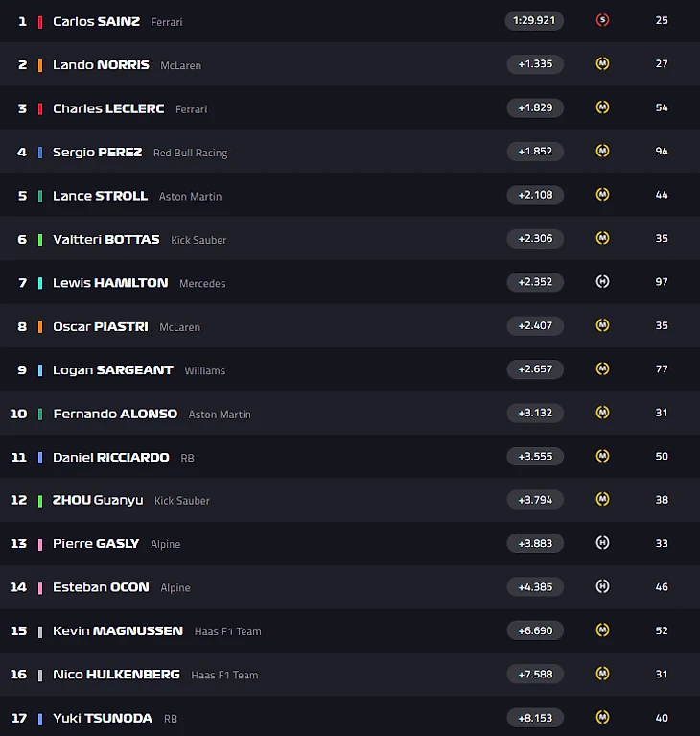
Task: Select the lap count 94 for Perez
Action: pyautogui.click(x=662, y=151)
